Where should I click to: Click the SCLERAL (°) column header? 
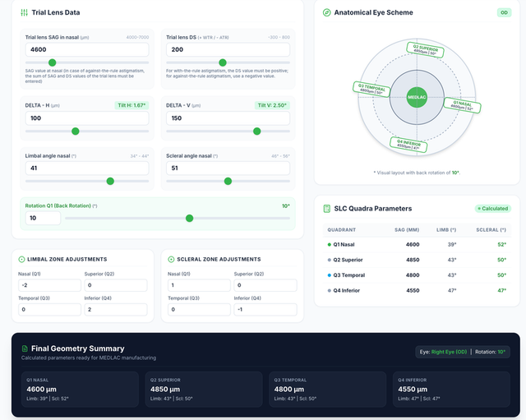(491, 230)
